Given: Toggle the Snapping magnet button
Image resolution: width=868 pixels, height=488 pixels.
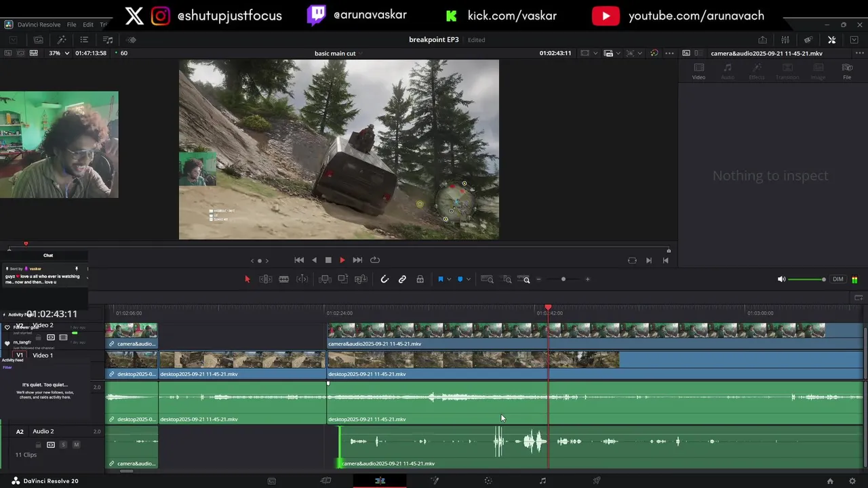Looking at the screenshot, I should (384, 279).
